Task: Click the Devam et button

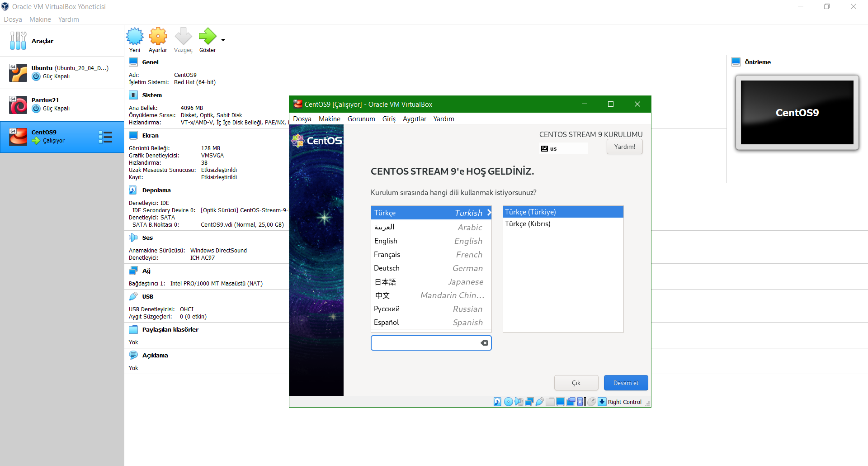Action: [626, 383]
